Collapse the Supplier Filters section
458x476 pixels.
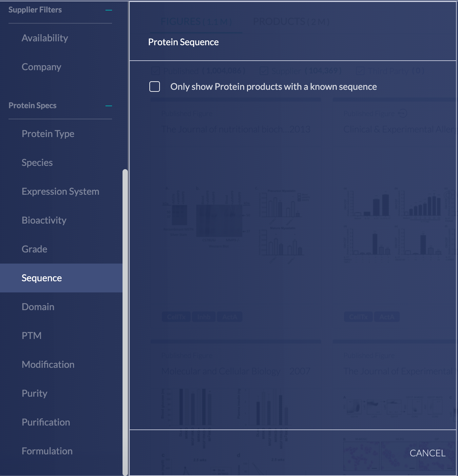coord(109,10)
